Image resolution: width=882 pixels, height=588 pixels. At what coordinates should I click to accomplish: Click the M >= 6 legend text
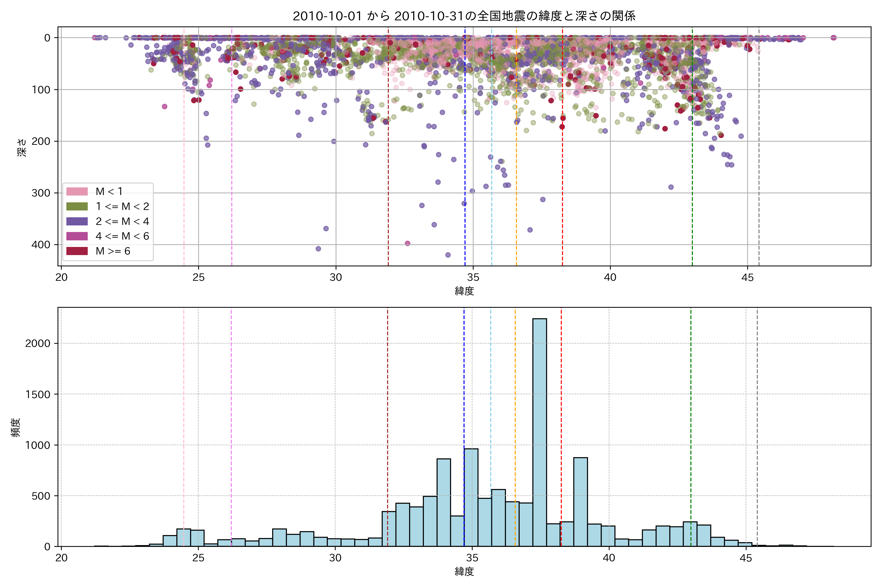113,251
